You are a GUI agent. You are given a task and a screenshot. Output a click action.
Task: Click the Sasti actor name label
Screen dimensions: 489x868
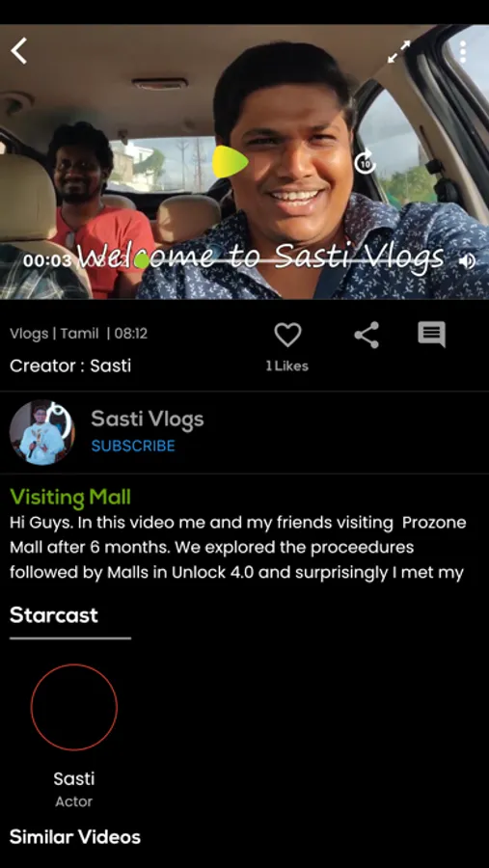tap(74, 779)
